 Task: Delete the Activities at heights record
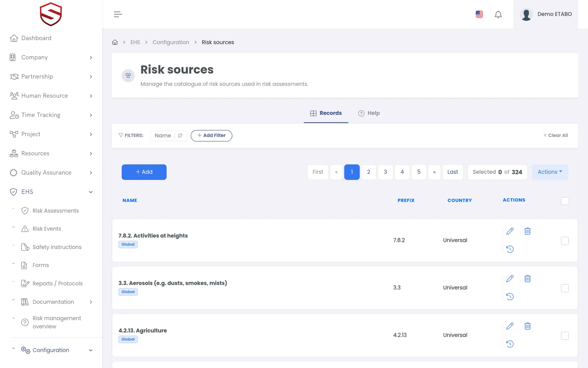(527, 231)
